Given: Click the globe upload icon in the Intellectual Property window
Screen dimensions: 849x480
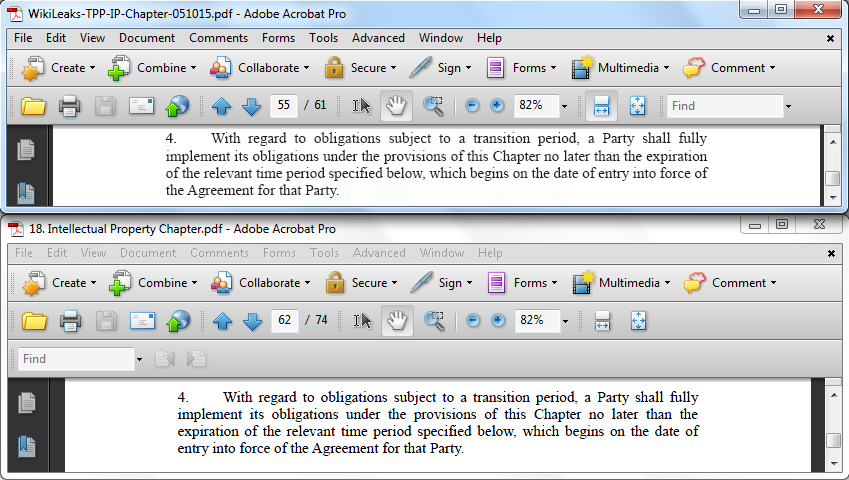Looking at the screenshot, I should [178, 321].
